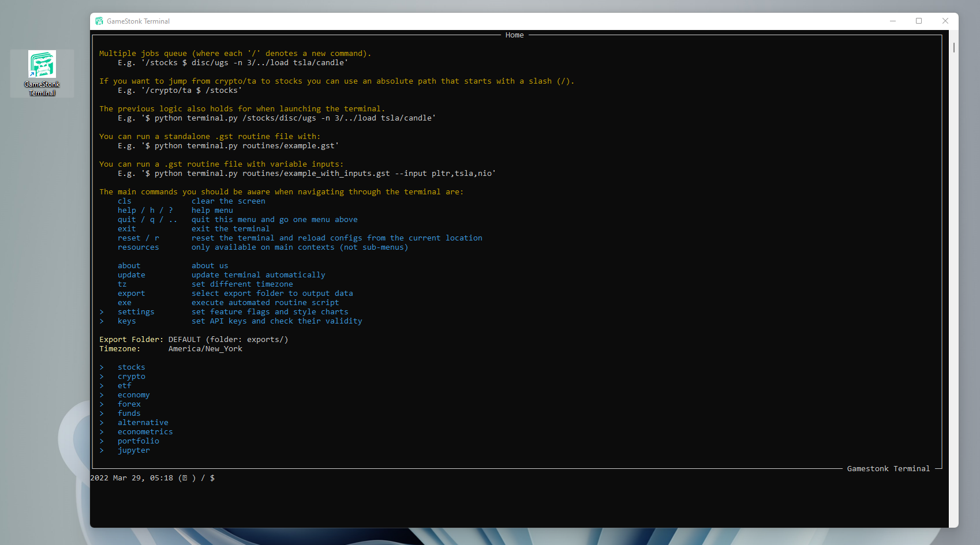Click the 'reset / r' command

(139, 238)
